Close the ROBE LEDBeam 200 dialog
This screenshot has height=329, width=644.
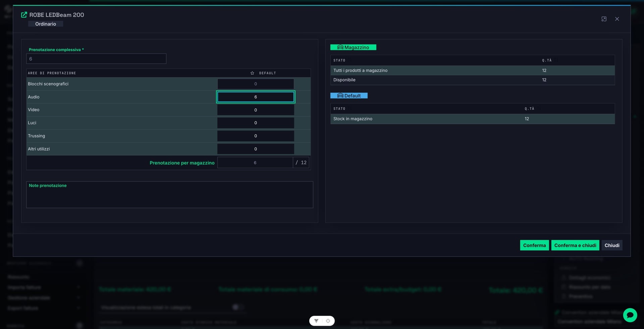point(617,19)
